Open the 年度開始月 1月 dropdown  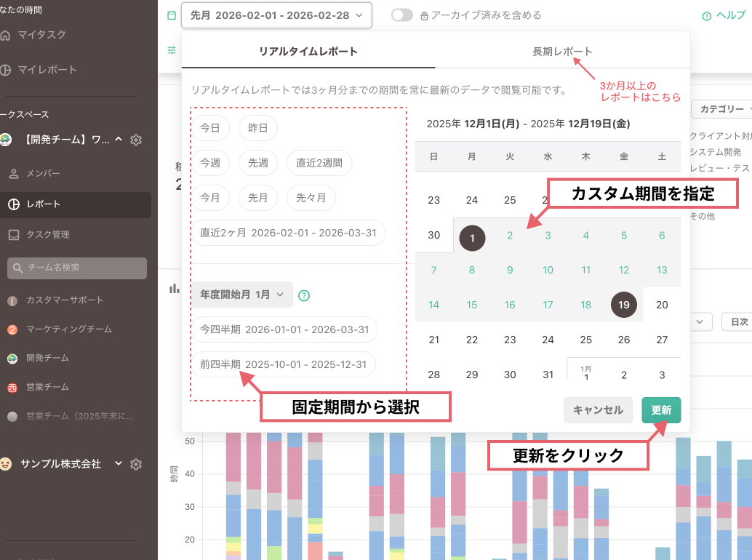(241, 295)
